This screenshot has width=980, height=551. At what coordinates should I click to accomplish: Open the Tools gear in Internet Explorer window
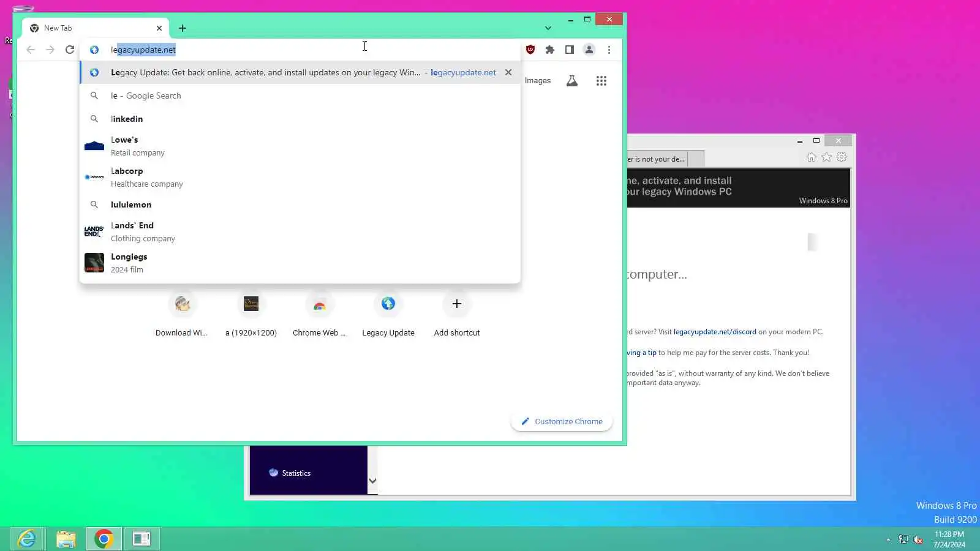[x=842, y=157]
